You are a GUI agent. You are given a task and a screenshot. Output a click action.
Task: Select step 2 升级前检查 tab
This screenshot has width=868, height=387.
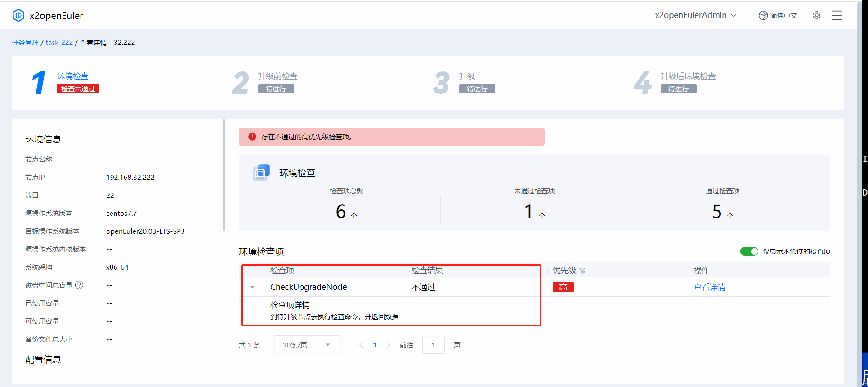(x=277, y=76)
